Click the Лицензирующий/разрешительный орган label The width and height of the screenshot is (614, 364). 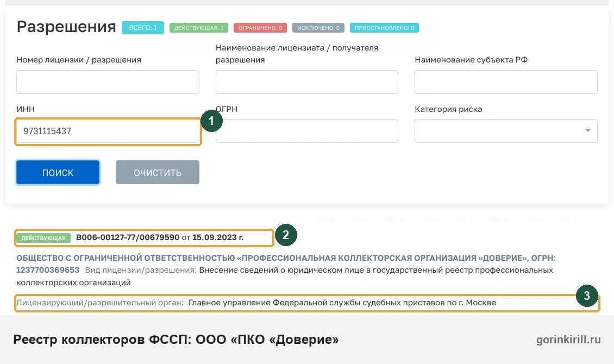(100, 303)
